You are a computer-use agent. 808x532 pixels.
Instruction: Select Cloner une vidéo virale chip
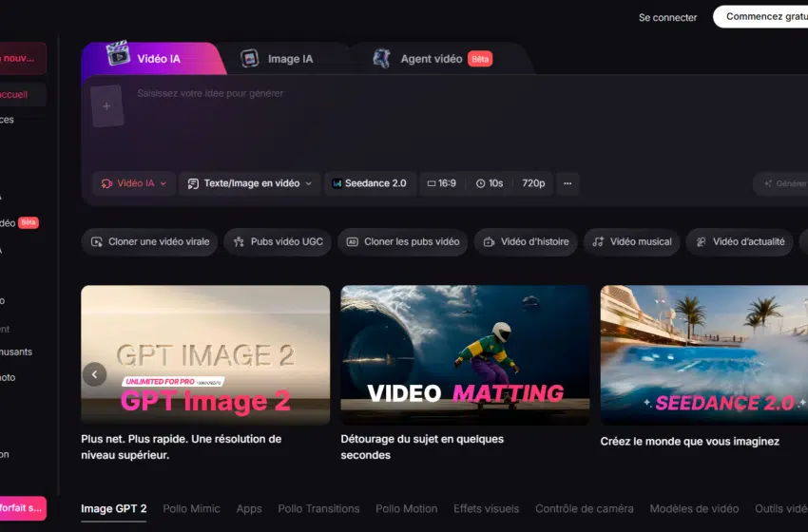(149, 241)
